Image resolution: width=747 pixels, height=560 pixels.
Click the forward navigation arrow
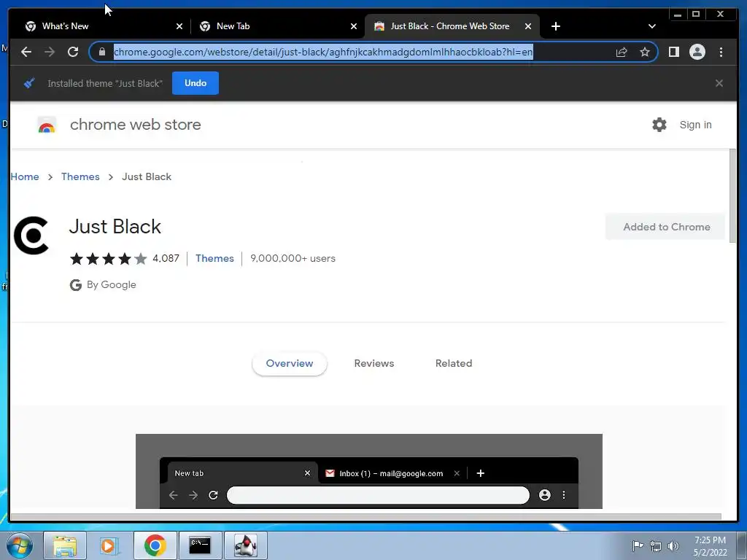tap(50, 52)
